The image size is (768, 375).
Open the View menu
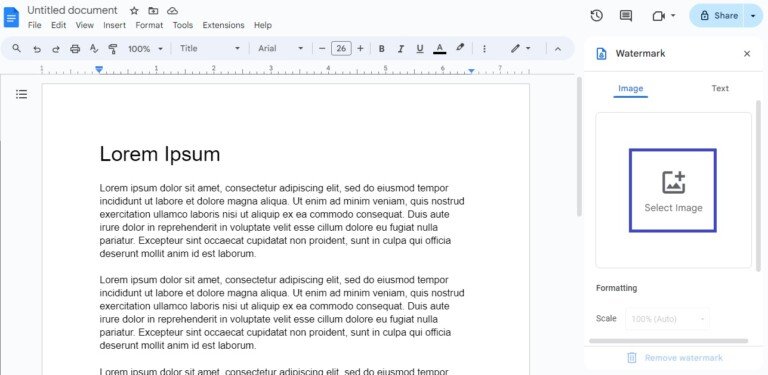[85, 25]
